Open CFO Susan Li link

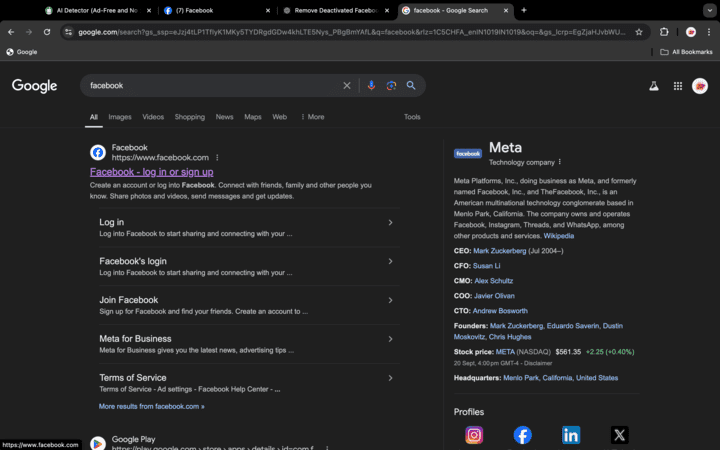487,266
